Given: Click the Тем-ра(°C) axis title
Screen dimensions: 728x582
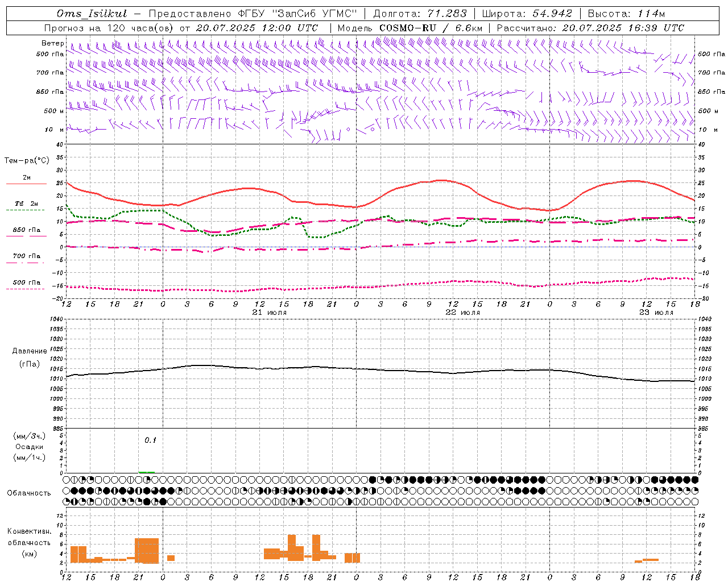Looking at the screenshot, I should pyautogui.click(x=27, y=161).
